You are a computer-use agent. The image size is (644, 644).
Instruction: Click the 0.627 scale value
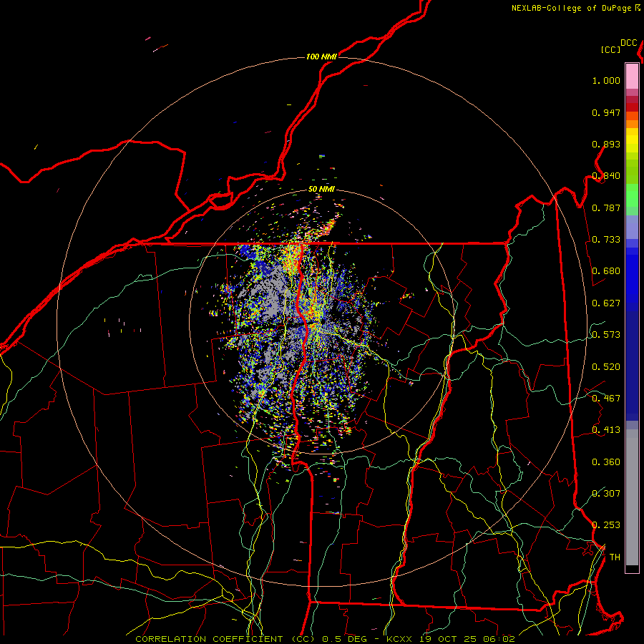pos(606,303)
